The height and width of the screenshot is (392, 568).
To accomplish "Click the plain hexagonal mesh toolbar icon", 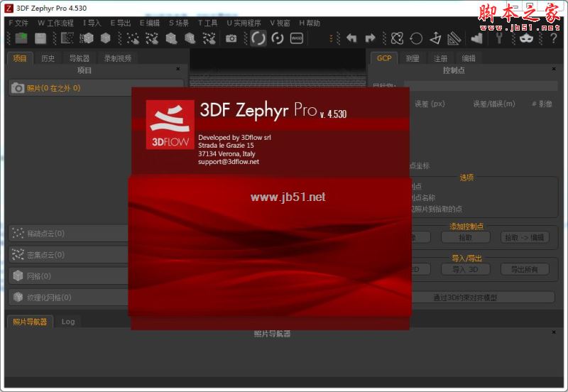I will tap(105, 38).
